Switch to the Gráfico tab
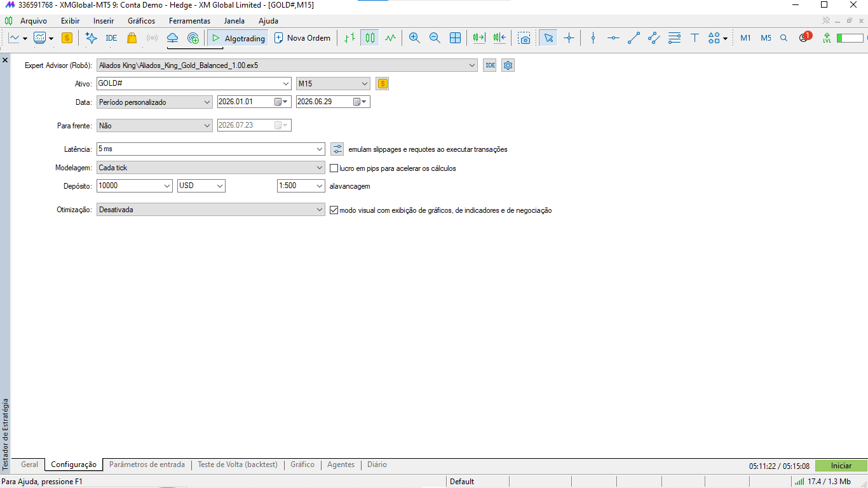The image size is (868, 488). pos(302,464)
